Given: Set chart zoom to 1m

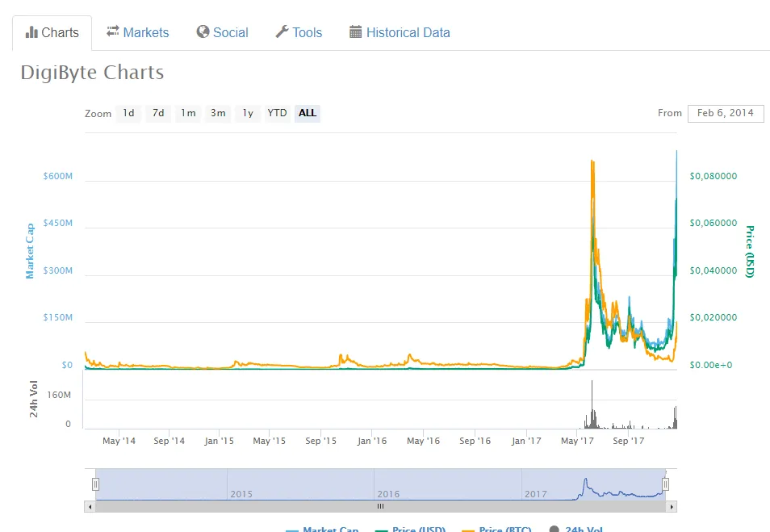Looking at the screenshot, I should [x=188, y=113].
